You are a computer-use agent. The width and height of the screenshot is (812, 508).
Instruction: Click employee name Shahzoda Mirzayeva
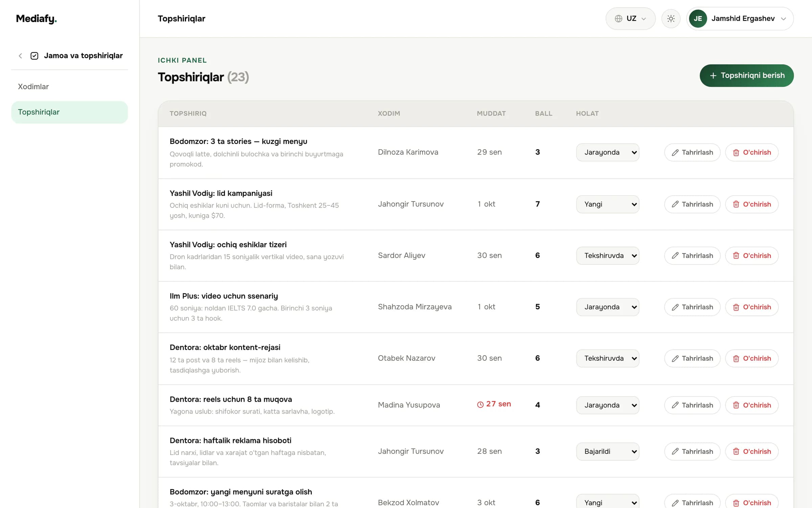[415, 307]
